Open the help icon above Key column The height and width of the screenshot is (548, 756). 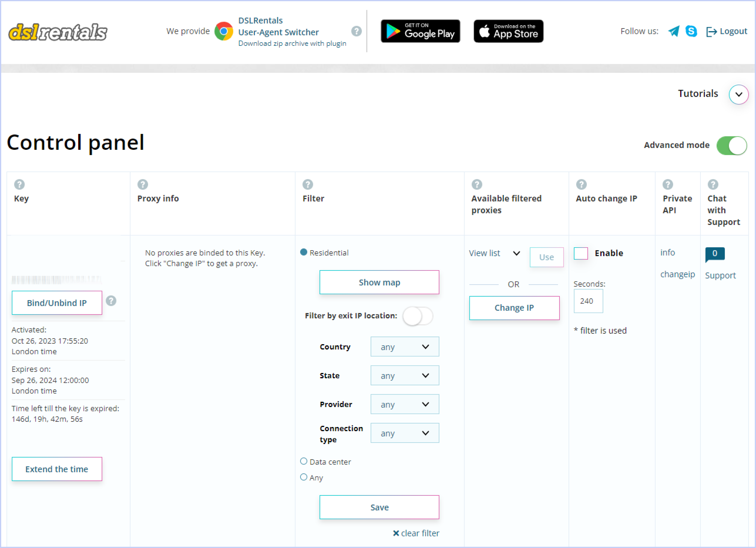pyautogui.click(x=19, y=184)
